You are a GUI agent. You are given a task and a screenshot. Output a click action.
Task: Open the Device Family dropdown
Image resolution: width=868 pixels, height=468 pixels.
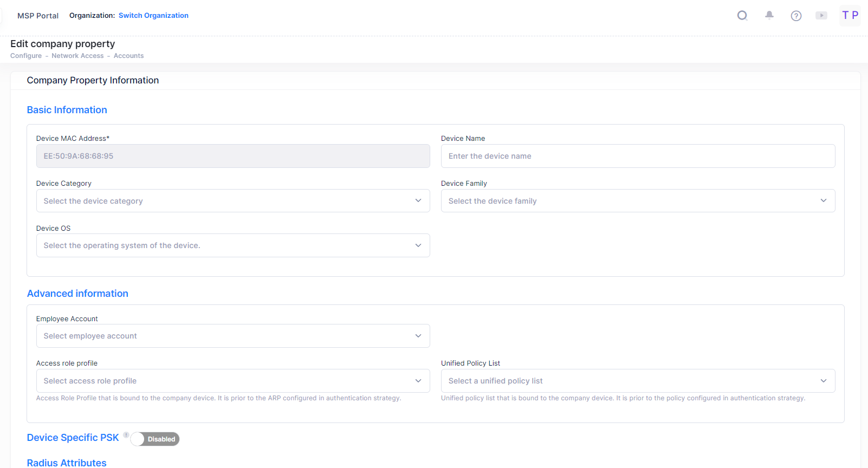(x=638, y=201)
